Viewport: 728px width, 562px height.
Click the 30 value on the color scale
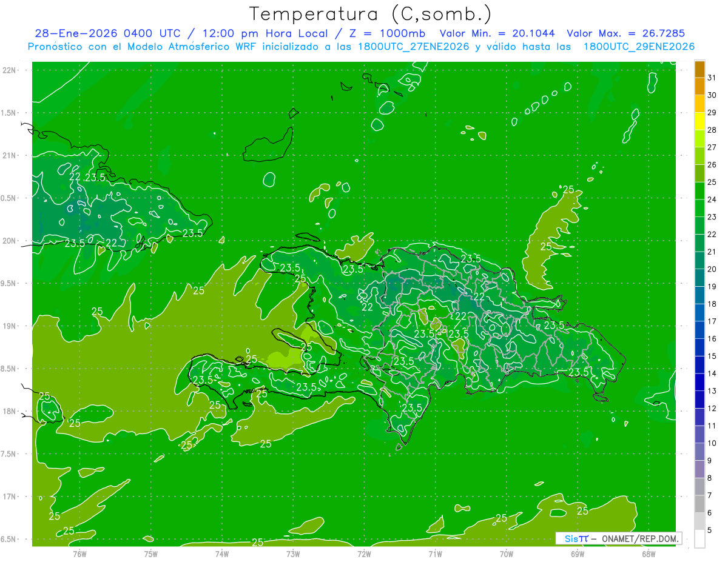[x=712, y=95]
